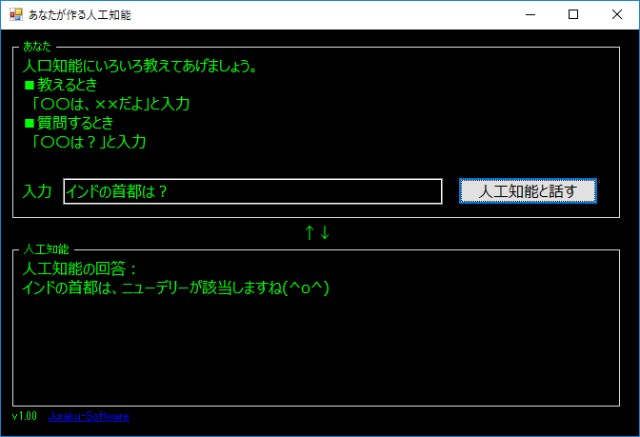This screenshot has width=640, height=437.
Task: Close the あなたが作る人工知能 window
Action: click(x=617, y=15)
